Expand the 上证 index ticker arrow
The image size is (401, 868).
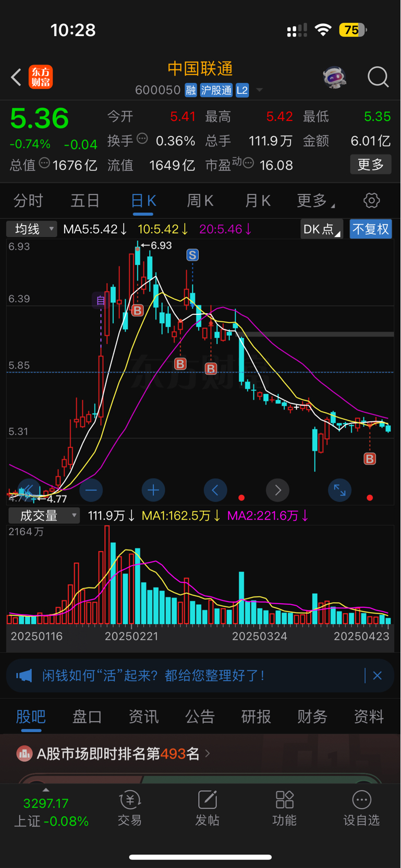coord(46,790)
